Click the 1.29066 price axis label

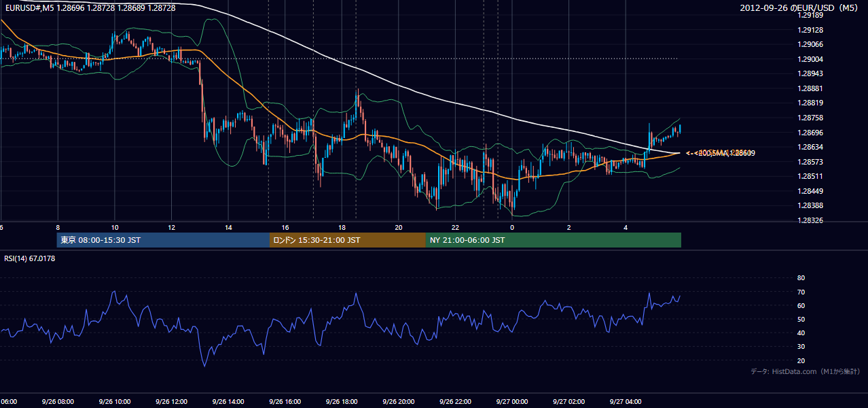pos(810,44)
